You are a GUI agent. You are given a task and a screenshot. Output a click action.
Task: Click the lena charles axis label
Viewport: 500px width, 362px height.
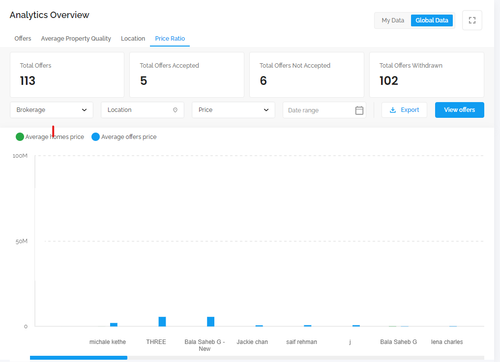447,342
